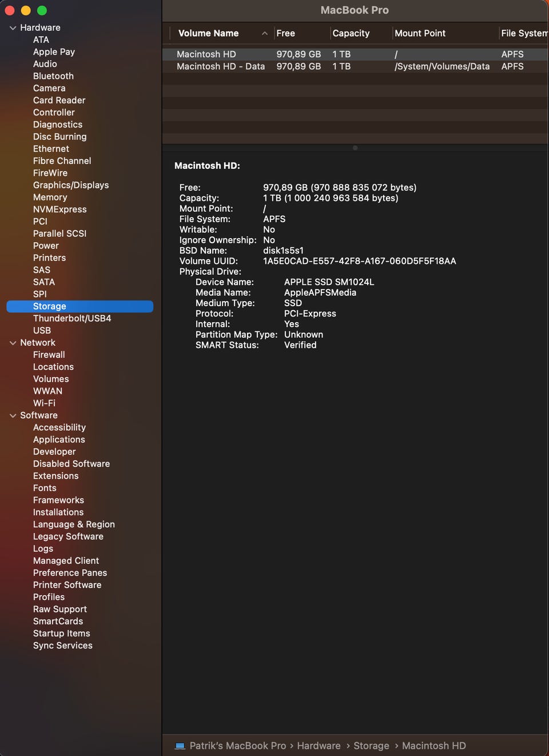Screen dimensions: 549x756
Task: Open Disabled Software in sidebar
Action: [71, 464]
